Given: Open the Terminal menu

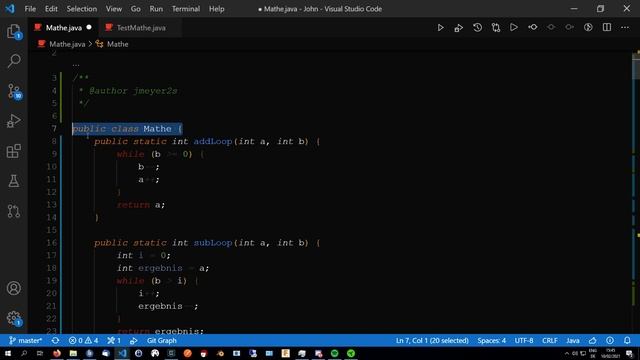Looking at the screenshot, I should pos(186,9).
